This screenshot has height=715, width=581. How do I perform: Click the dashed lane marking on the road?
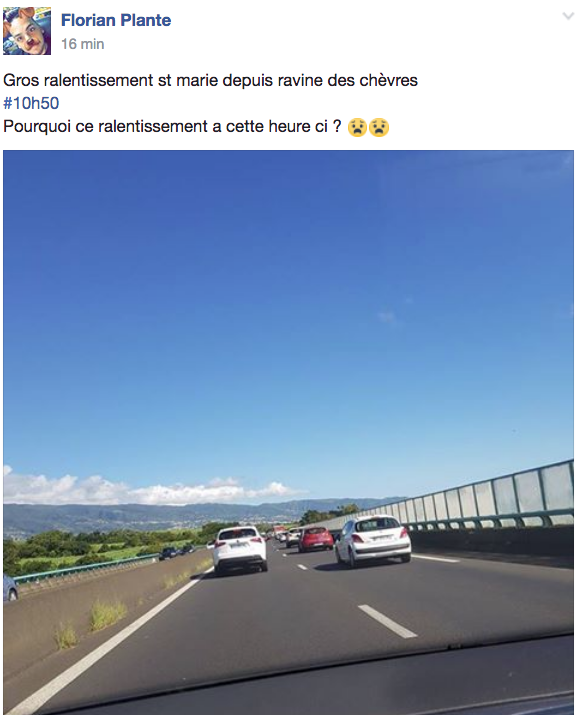(387, 621)
